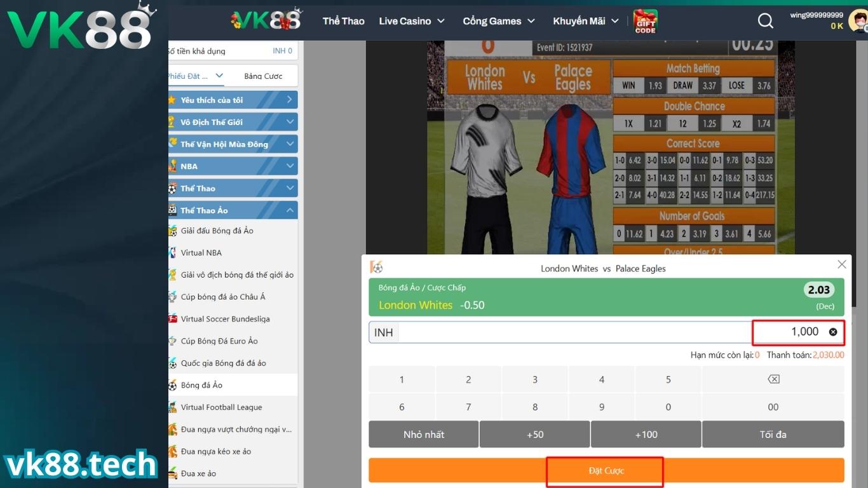Open the Thể Thao menu item
The height and width of the screenshot is (488, 868).
click(x=343, y=21)
